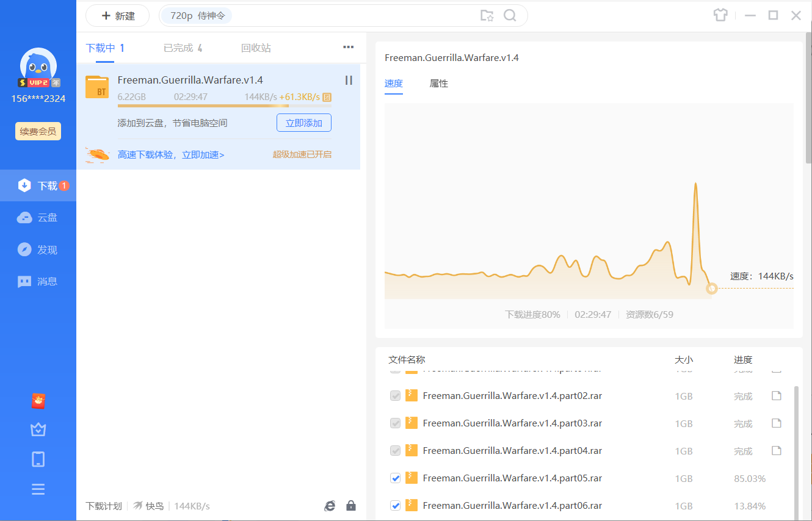
Task: Click the search magnifier icon
Action: [510, 16]
